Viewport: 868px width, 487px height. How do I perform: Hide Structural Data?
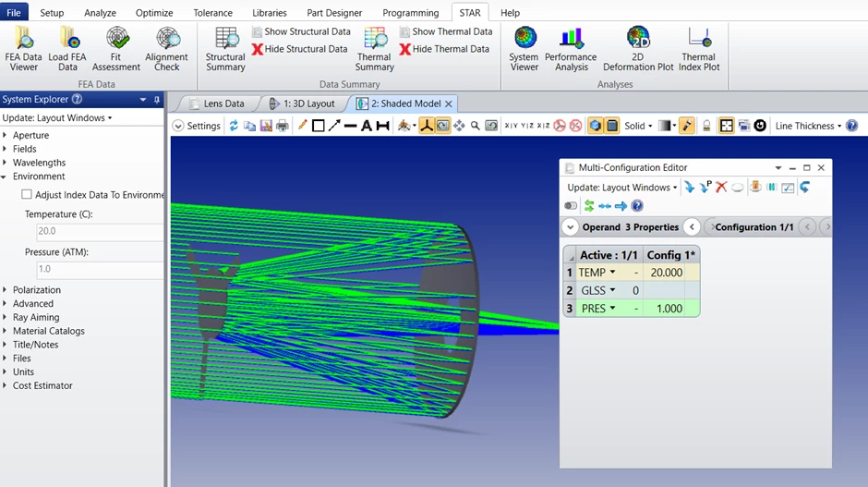click(x=299, y=49)
